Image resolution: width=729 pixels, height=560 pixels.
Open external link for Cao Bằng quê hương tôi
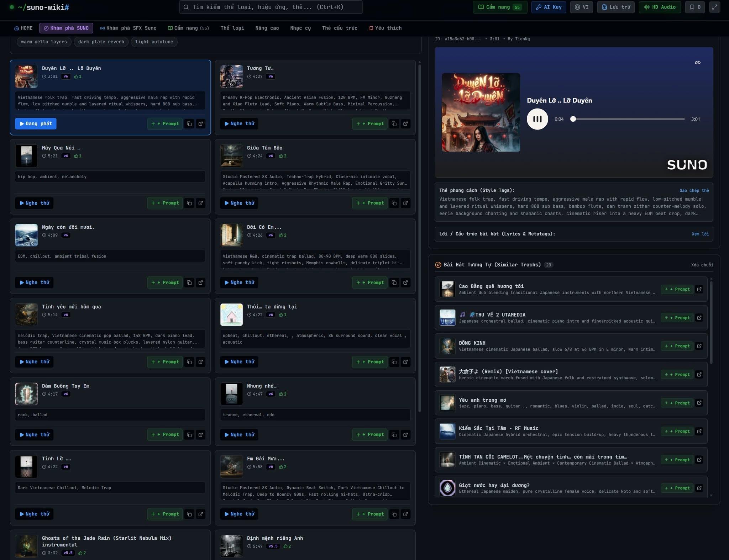click(699, 289)
